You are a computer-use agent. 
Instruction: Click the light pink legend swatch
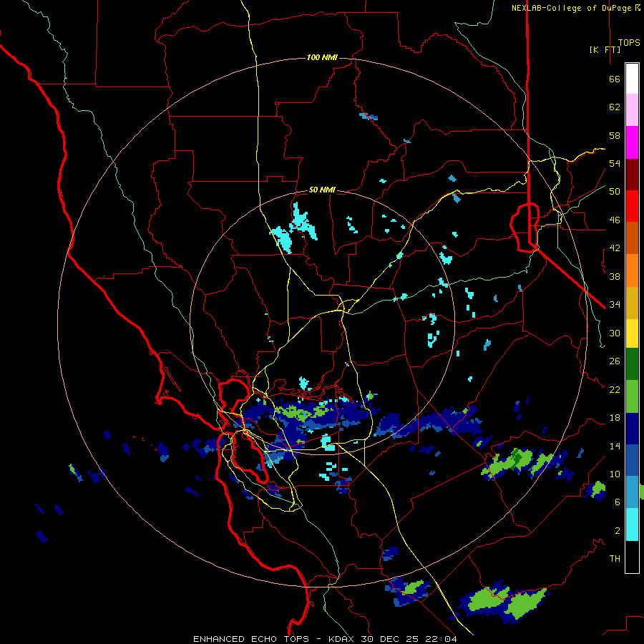(632, 110)
